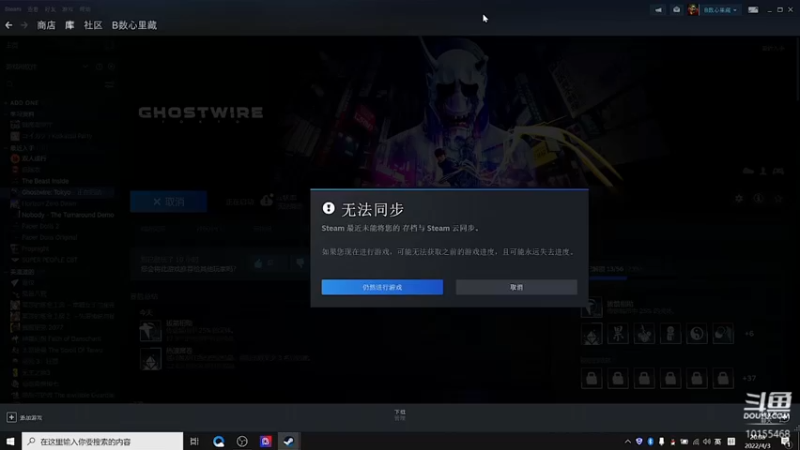
Task: Click the first locked achievement padlock
Action: pyautogui.click(x=591, y=379)
